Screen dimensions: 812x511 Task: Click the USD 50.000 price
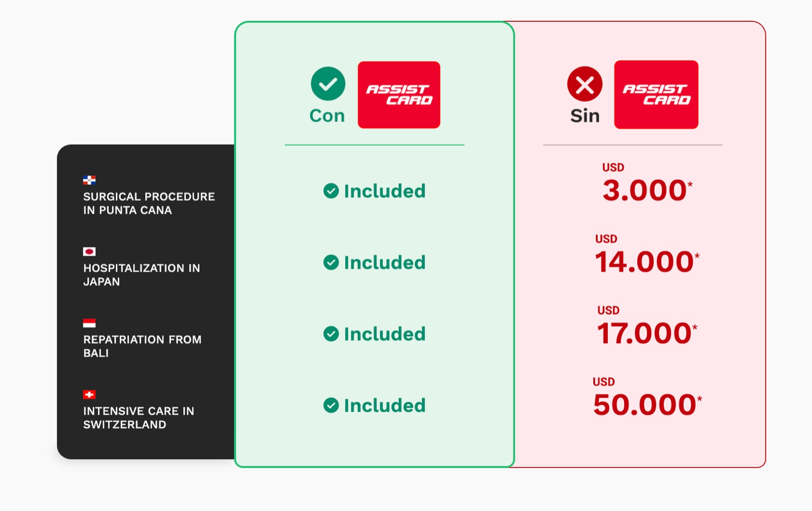pos(647,398)
